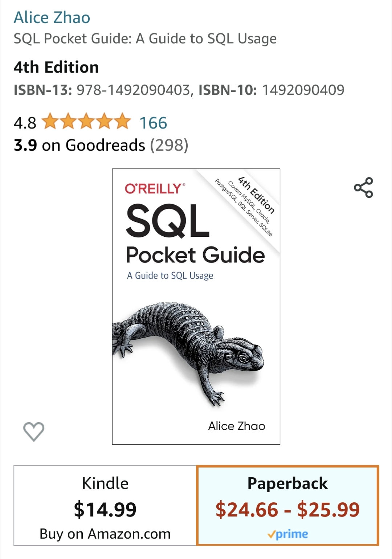Tap the ISBN-10 number 1492090409

click(303, 90)
